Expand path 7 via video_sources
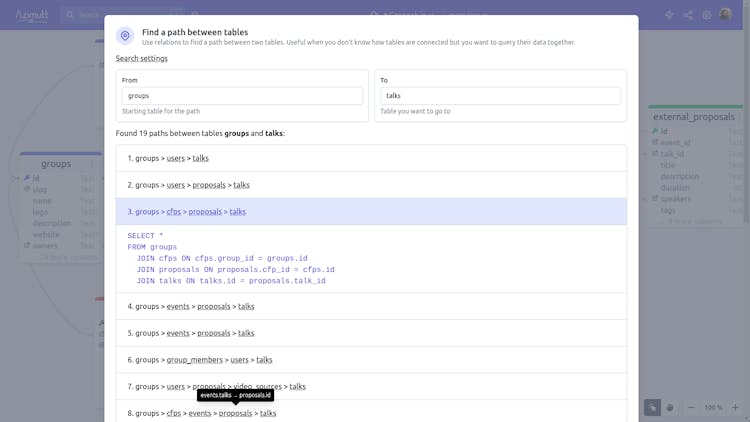Image resolution: width=750 pixels, height=422 pixels. [x=371, y=387]
